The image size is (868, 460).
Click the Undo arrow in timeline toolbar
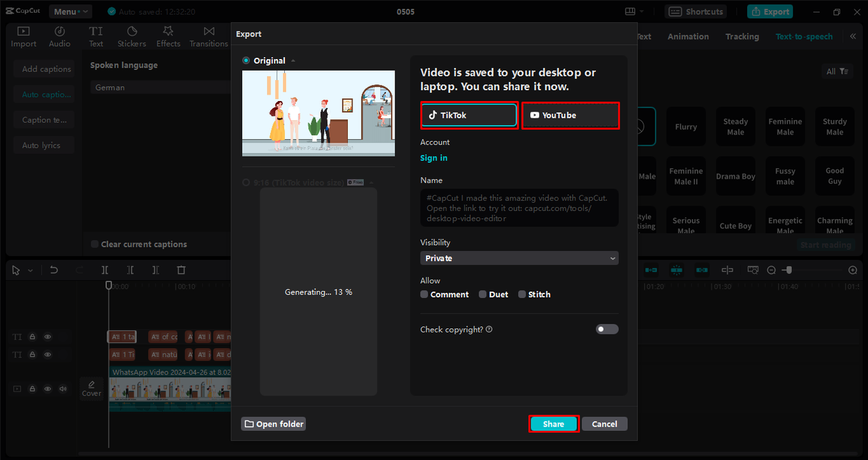(x=54, y=270)
